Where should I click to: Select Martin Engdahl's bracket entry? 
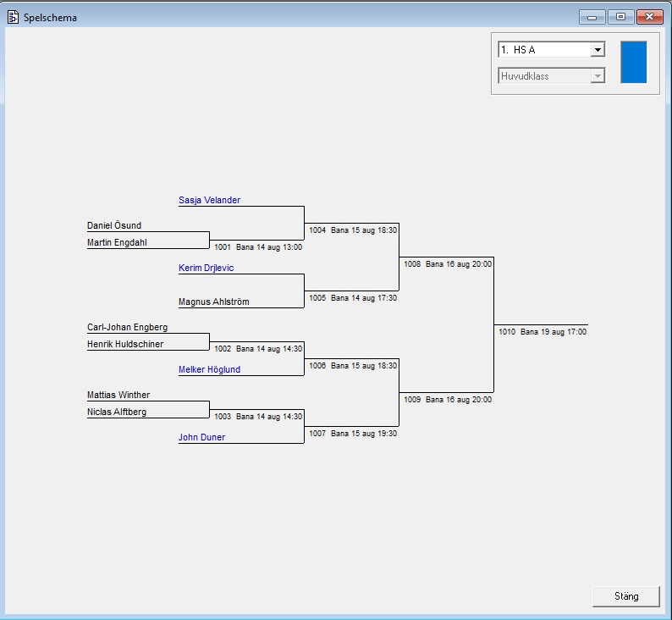pos(118,243)
